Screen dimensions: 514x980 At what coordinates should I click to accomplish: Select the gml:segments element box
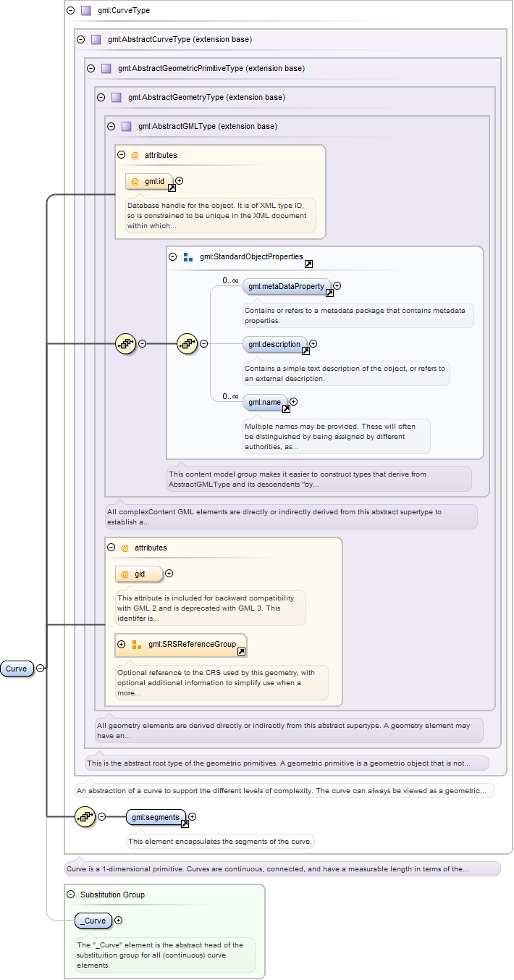[156, 817]
